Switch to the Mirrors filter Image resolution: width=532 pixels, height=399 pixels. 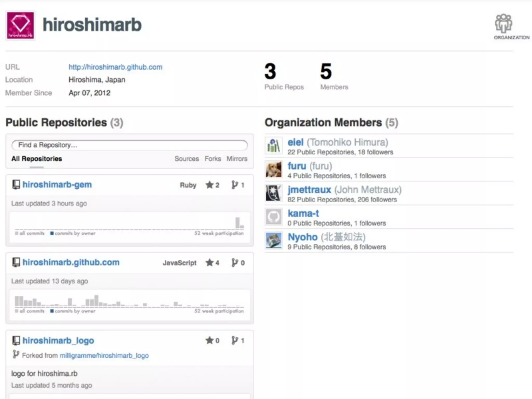pyautogui.click(x=237, y=159)
